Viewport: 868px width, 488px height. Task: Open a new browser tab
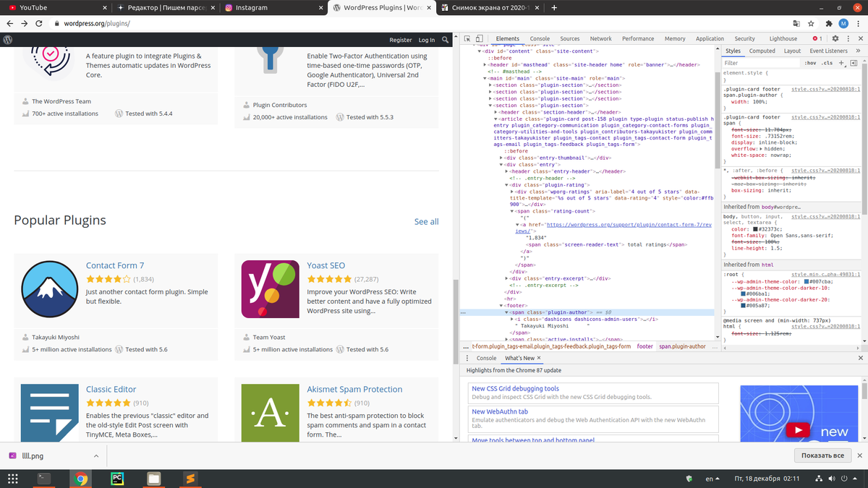(554, 7)
